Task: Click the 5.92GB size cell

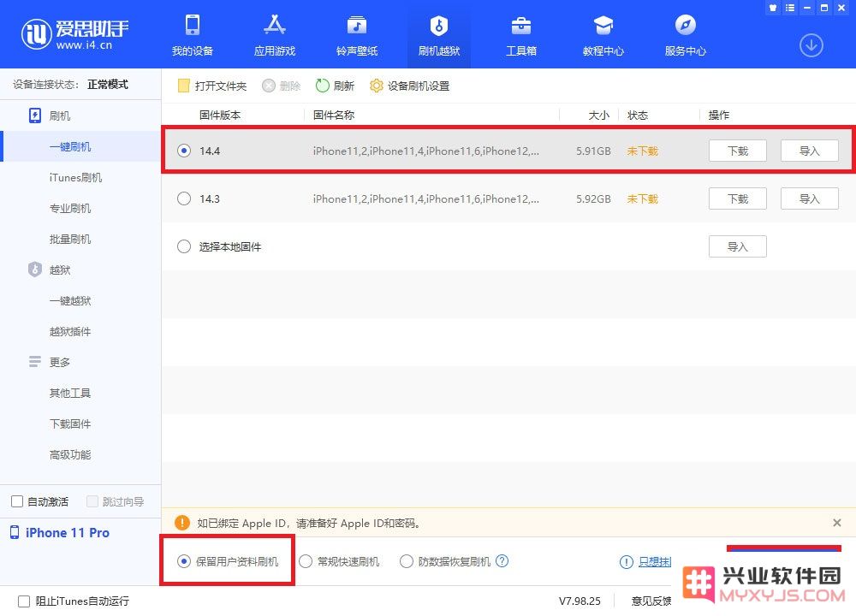Action: 593,199
